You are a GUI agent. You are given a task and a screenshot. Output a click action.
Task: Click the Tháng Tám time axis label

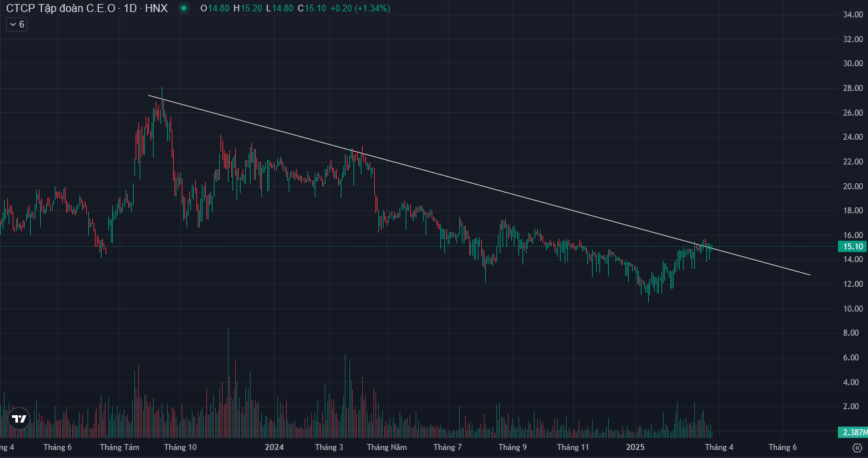pyautogui.click(x=120, y=447)
